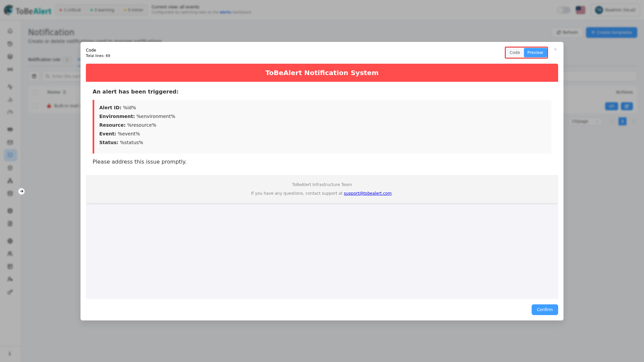Expand the sidebar with the arrow button
Screen dimensions: 644x362
(x=21, y=191)
